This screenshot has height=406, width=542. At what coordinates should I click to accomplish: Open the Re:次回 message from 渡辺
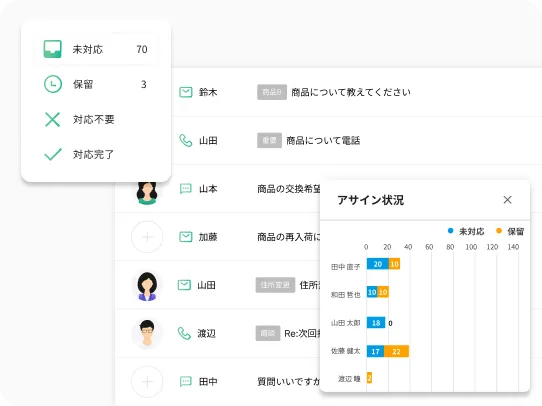point(302,333)
